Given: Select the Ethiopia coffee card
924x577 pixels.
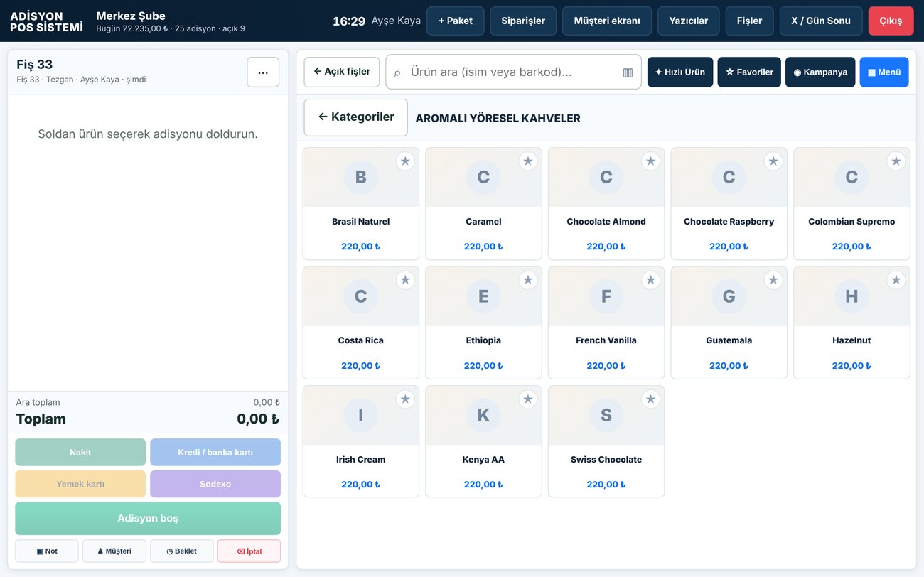Looking at the screenshot, I should [x=483, y=323].
